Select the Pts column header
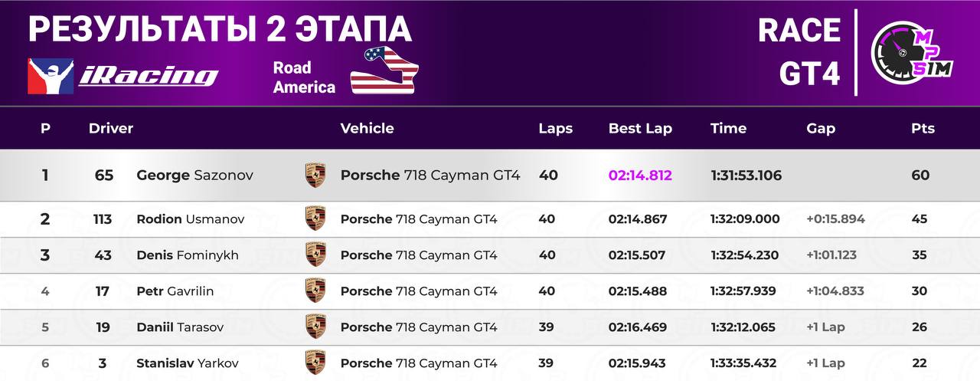 (x=923, y=128)
